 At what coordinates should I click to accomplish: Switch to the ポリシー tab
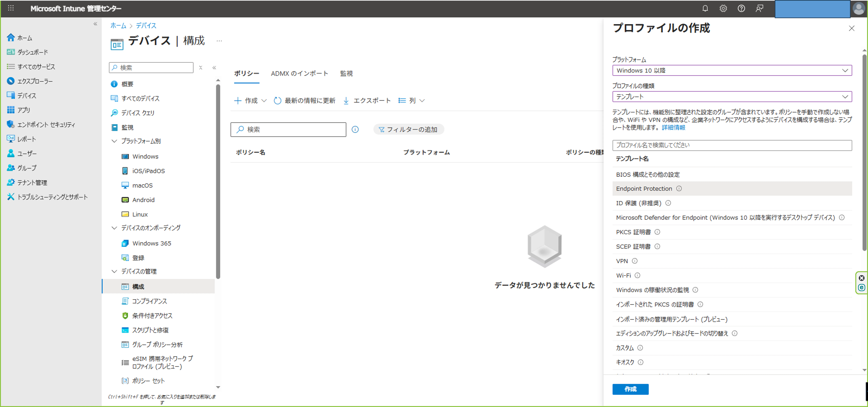coord(247,73)
